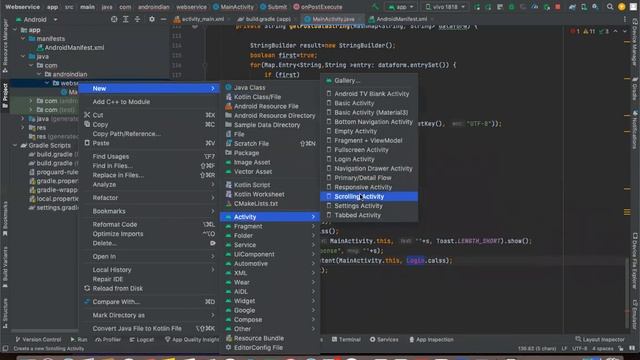Select Tabbed Activity template
The height and width of the screenshot is (360, 640).
369,215
